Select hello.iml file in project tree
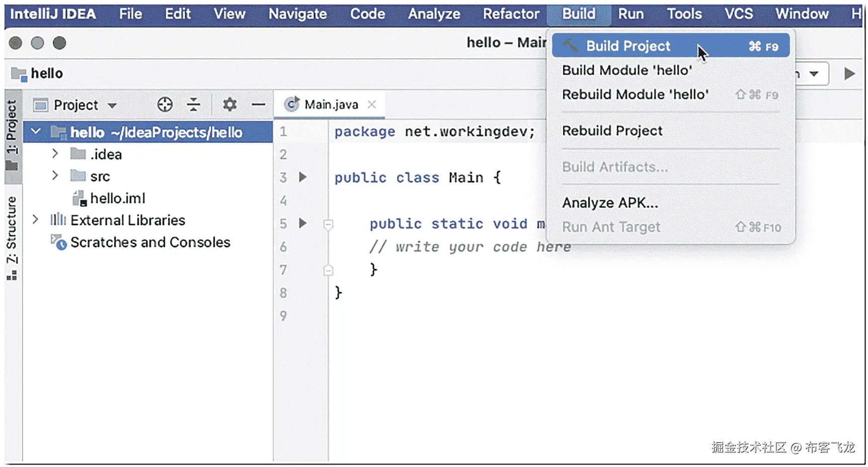This screenshot has width=868, height=467. (x=117, y=199)
